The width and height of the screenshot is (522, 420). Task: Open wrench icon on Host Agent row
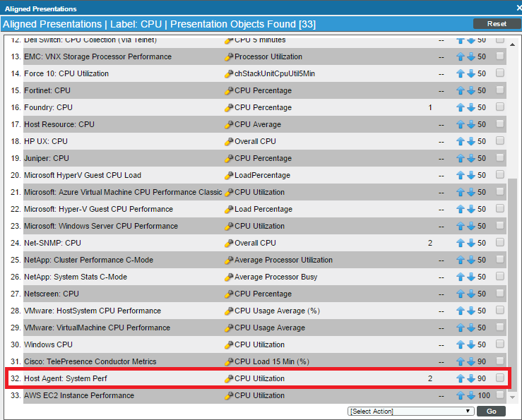(229, 379)
